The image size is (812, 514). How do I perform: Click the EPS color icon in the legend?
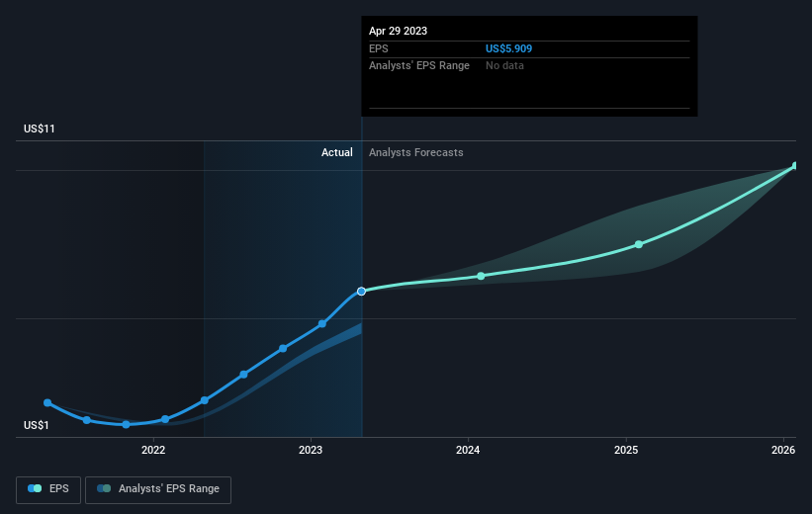(x=35, y=488)
